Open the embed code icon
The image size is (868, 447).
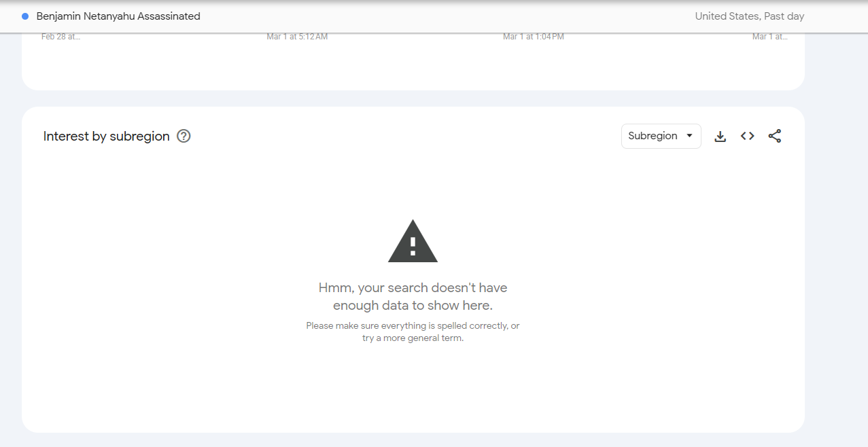click(748, 136)
